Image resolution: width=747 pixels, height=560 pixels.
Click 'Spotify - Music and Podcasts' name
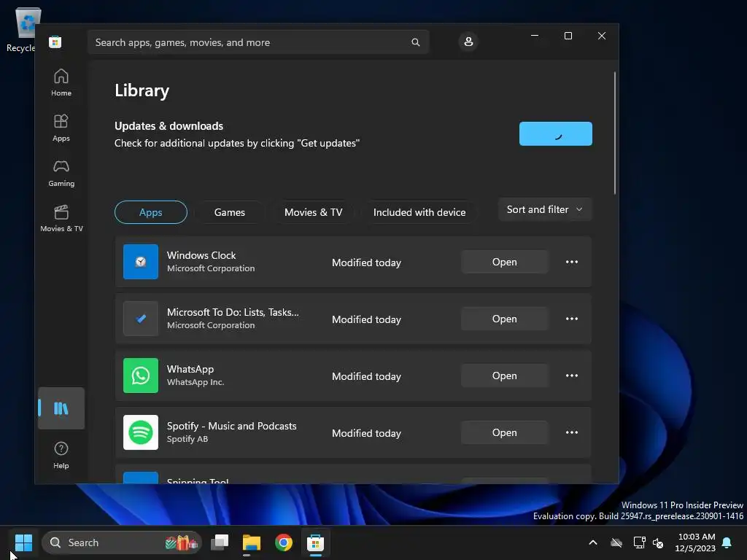231,426
